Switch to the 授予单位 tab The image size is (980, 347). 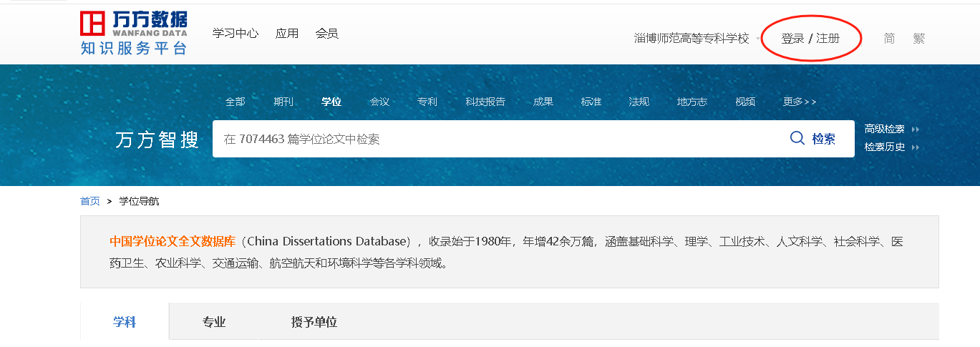pyautogui.click(x=314, y=322)
